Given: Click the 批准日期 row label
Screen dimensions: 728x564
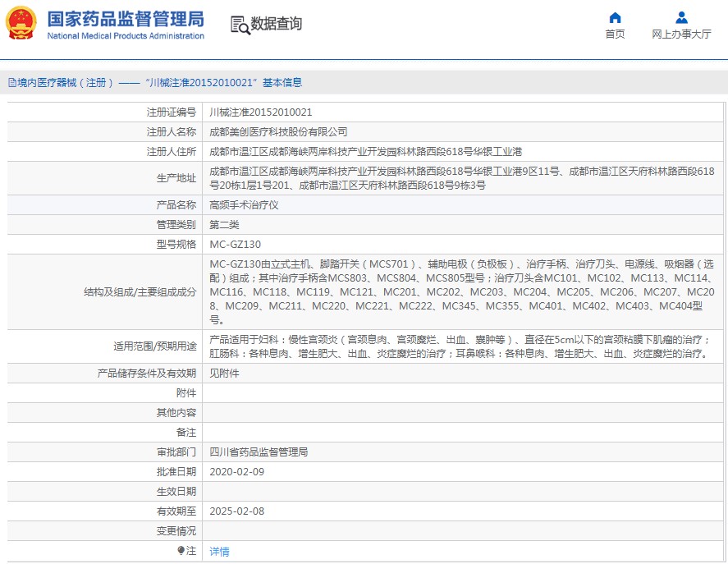Looking at the screenshot, I should pos(176,471).
